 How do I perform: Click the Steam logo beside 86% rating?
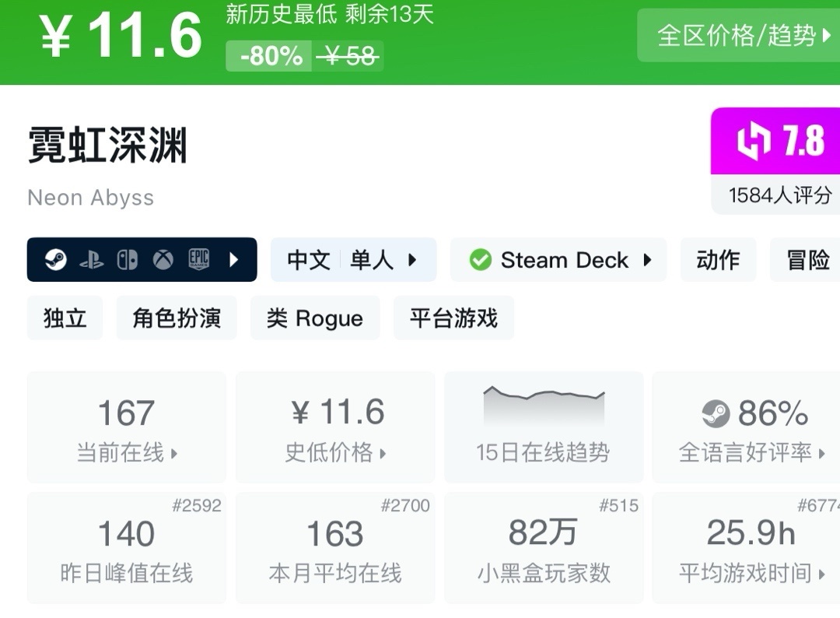pyautogui.click(x=716, y=414)
